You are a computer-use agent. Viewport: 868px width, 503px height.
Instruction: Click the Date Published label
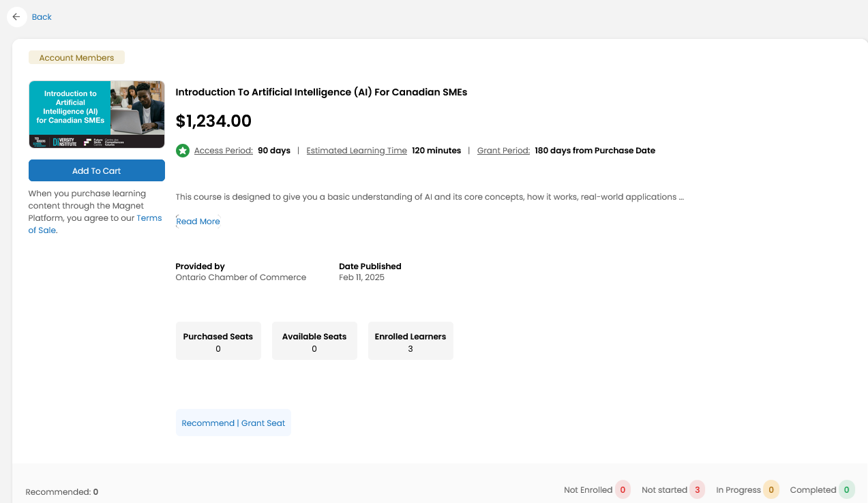pos(370,266)
